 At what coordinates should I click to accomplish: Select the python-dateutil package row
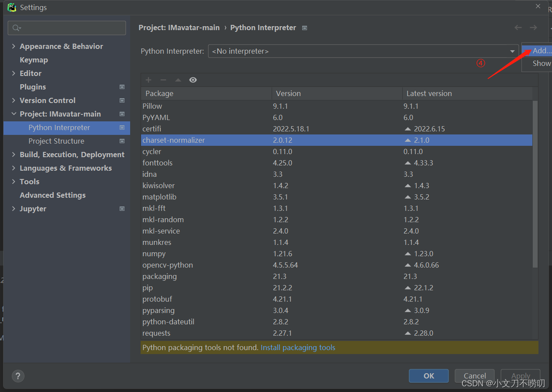tap(337, 322)
